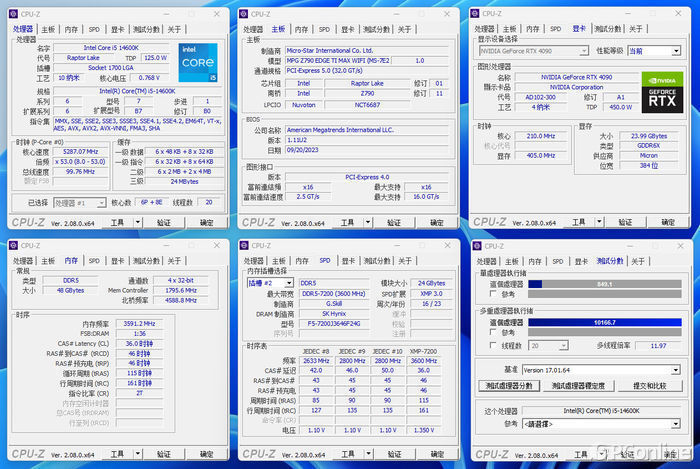Click the DDR5-7200 (3600 MHz) bandwidth value
Screen dimensions: 700x469
tap(334, 294)
